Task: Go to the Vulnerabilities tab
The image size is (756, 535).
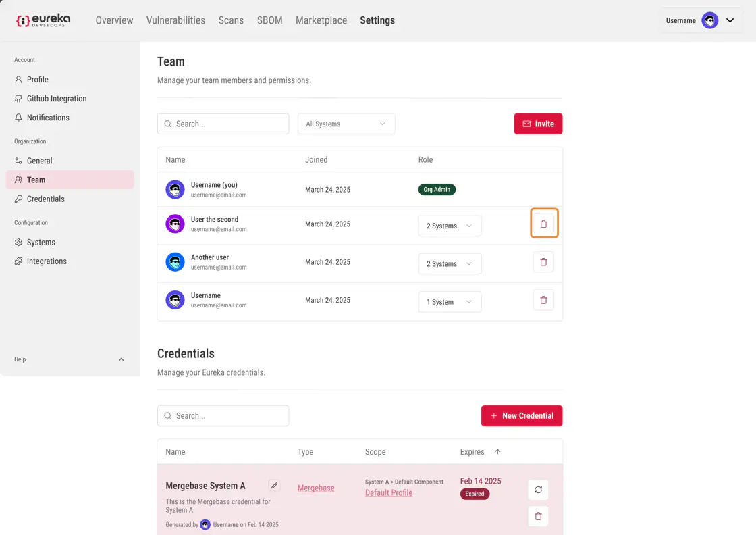Action: [x=175, y=20]
